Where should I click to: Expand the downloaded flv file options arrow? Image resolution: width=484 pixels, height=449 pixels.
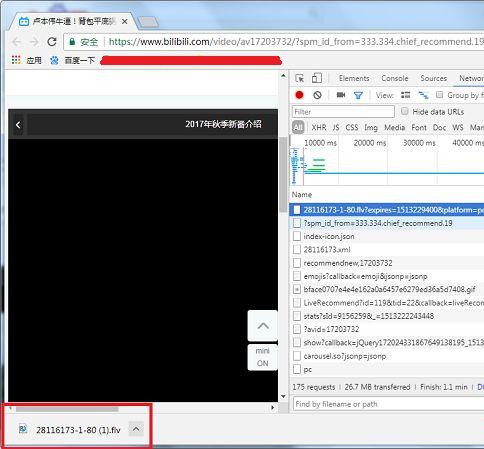(136, 429)
